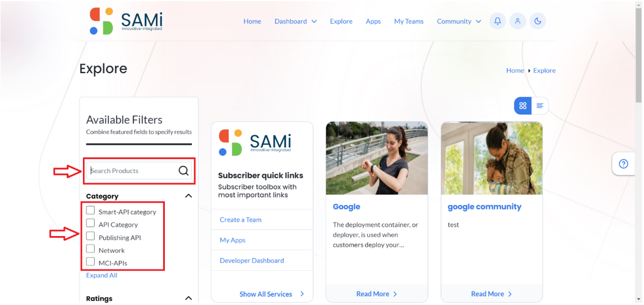Click the google community card soldier image
The height and width of the screenshot is (305, 644).
pyautogui.click(x=492, y=158)
